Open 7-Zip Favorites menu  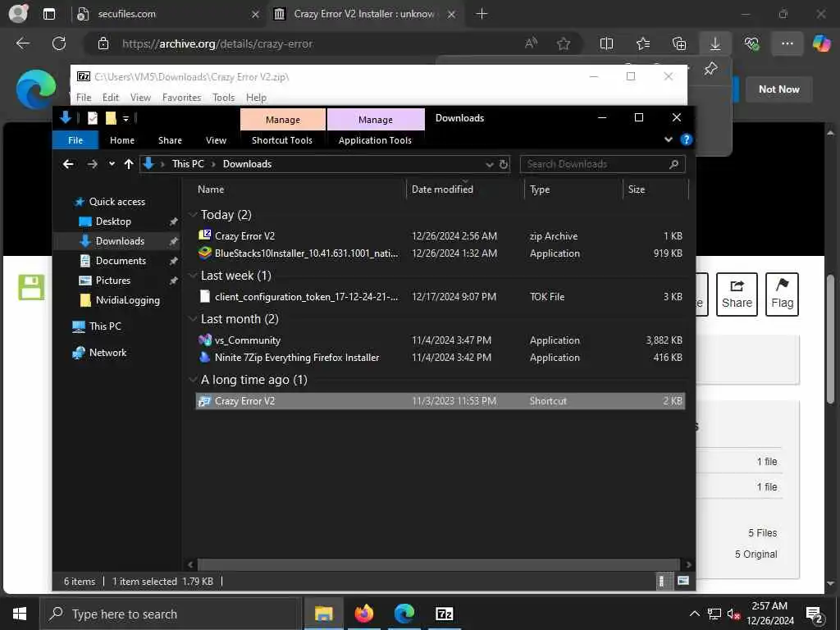[181, 98]
